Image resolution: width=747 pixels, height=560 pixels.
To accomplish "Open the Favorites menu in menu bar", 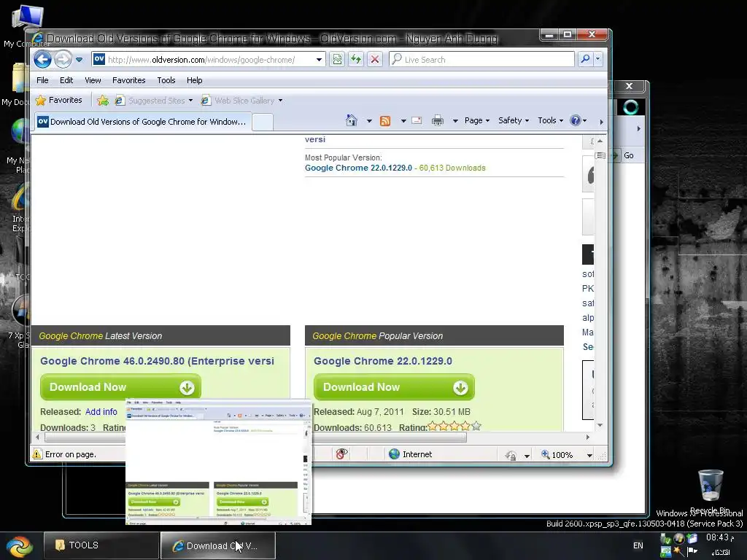I will (128, 80).
